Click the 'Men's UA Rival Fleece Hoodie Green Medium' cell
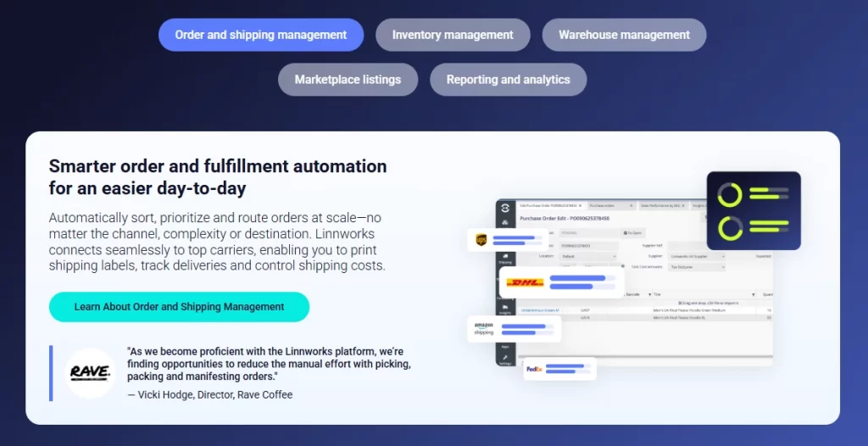The width and height of the screenshot is (868, 446). click(689, 310)
